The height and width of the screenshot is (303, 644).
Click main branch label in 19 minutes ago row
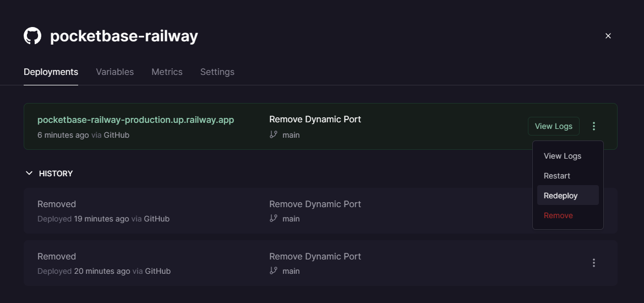pos(291,219)
